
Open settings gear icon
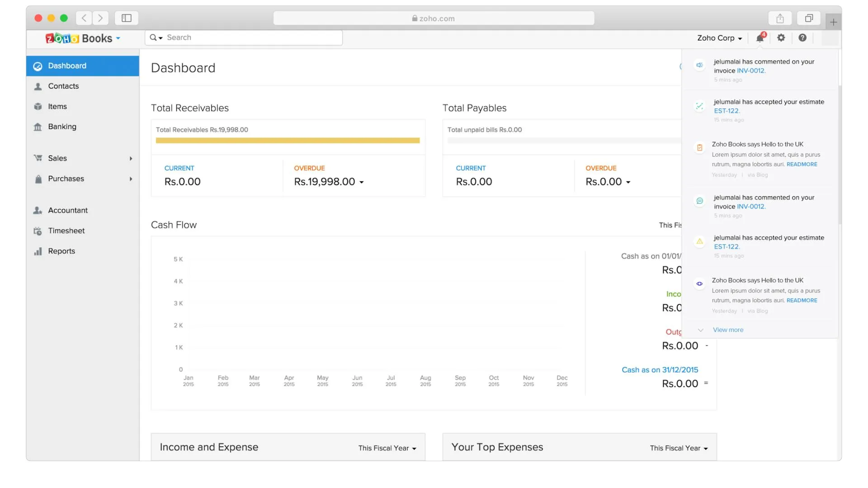click(x=781, y=38)
